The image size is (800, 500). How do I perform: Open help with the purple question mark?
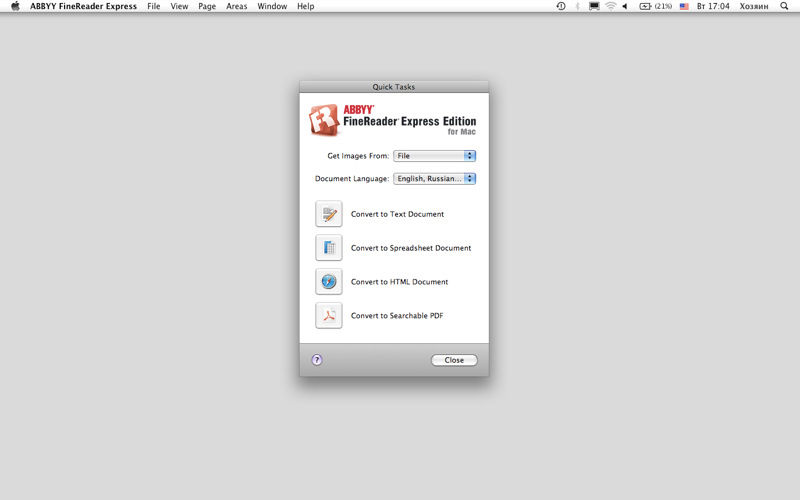click(317, 360)
